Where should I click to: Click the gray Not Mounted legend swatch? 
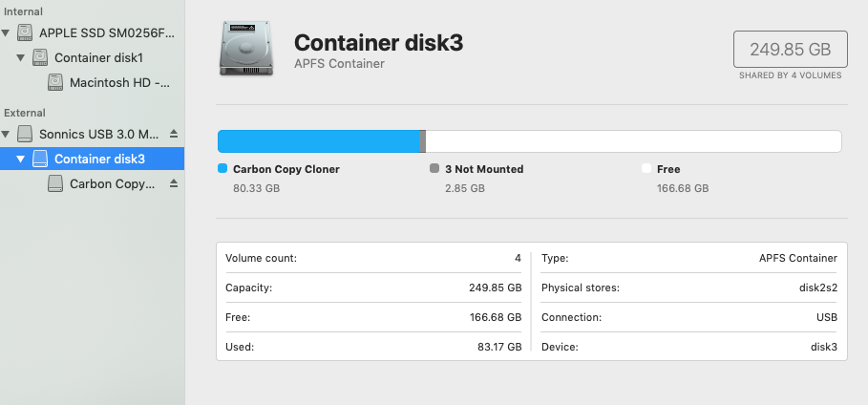point(434,169)
